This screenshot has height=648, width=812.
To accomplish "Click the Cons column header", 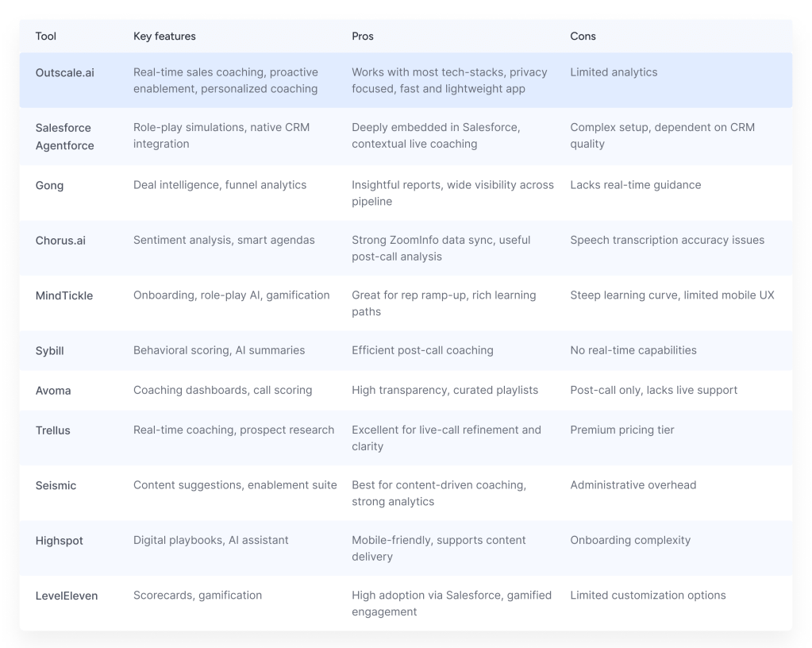I will click(583, 37).
